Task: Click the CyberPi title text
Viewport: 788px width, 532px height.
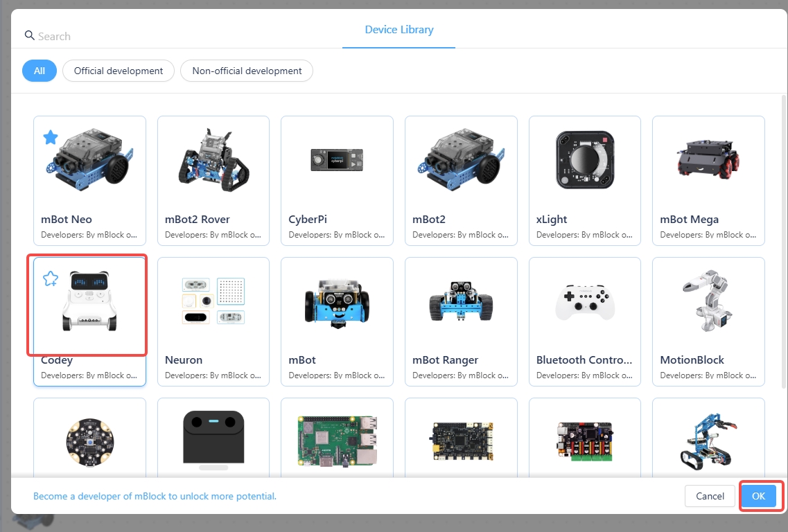Action: [x=308, y=220]
